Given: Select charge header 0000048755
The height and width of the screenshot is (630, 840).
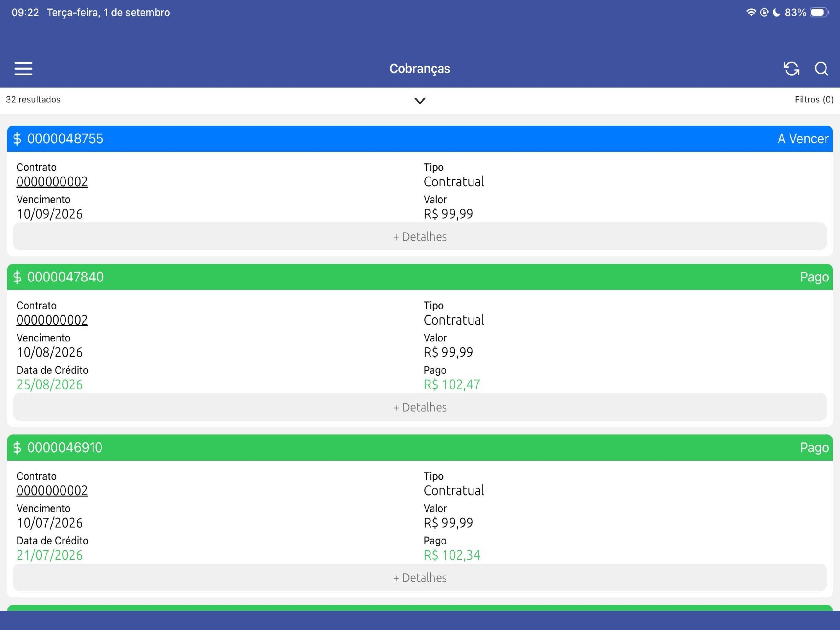Looking at the screenshot, I should click(420, 139).
